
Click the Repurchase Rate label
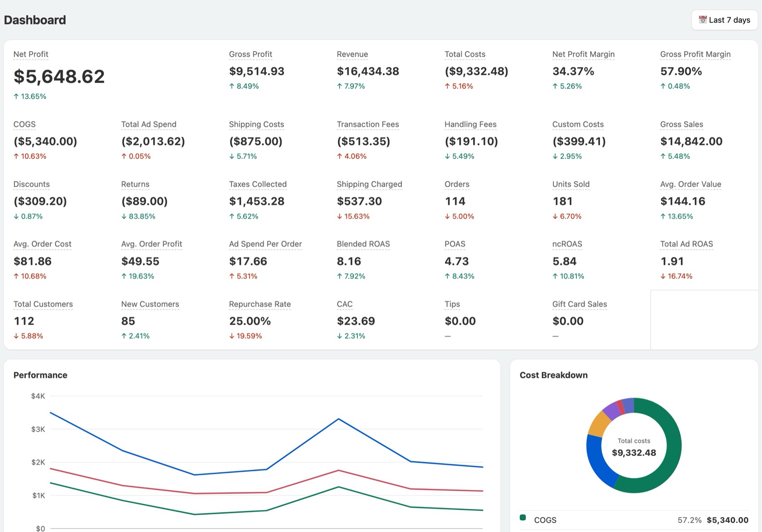pyautogui.click(x=260, y=304)
